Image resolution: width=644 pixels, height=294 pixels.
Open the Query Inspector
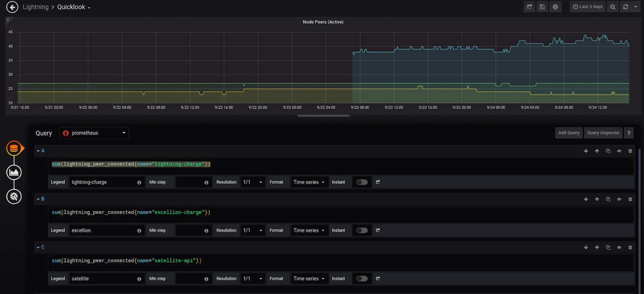coord(603,133)
